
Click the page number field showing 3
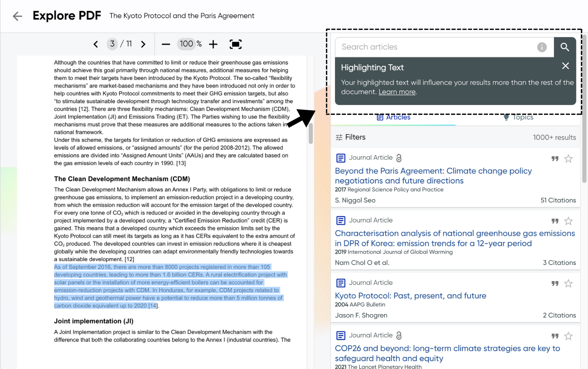112,44
